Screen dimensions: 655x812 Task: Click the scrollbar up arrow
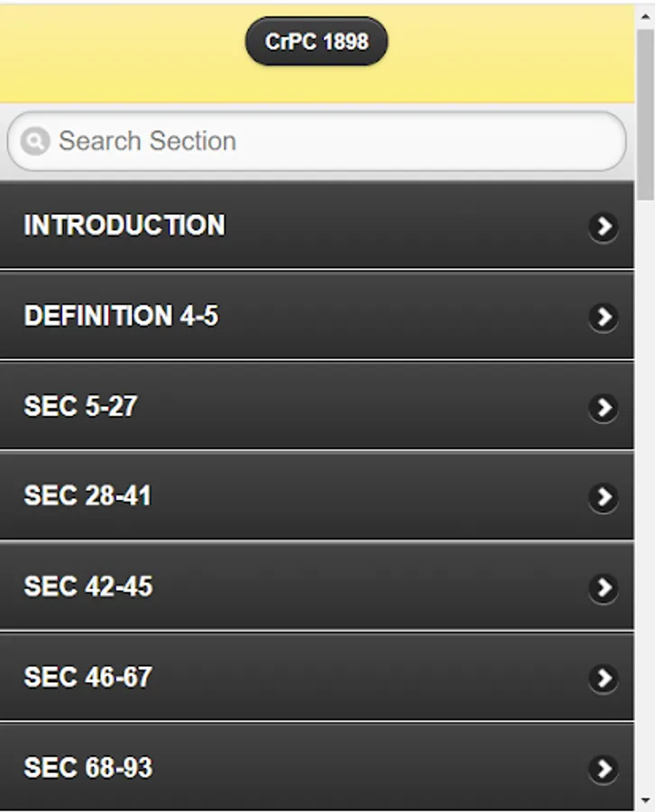645,16
